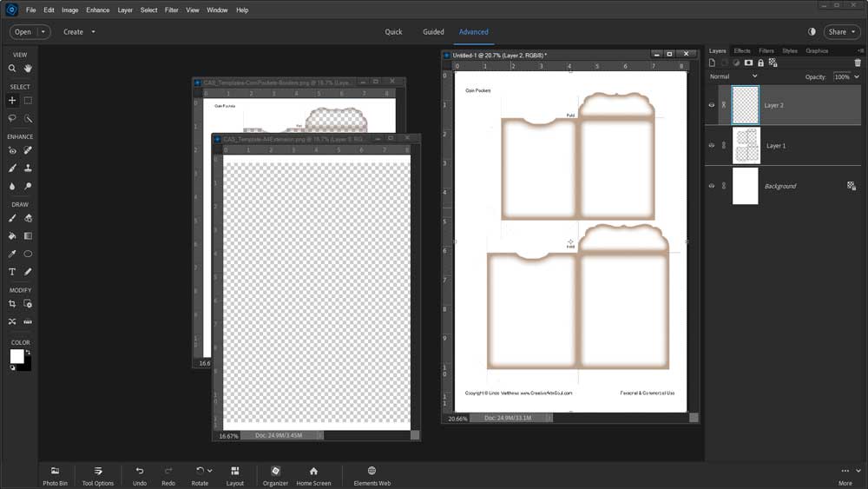Open the Photo Bin
The height and width of the screenshot is (489, 868).
(x=55, y=476)
